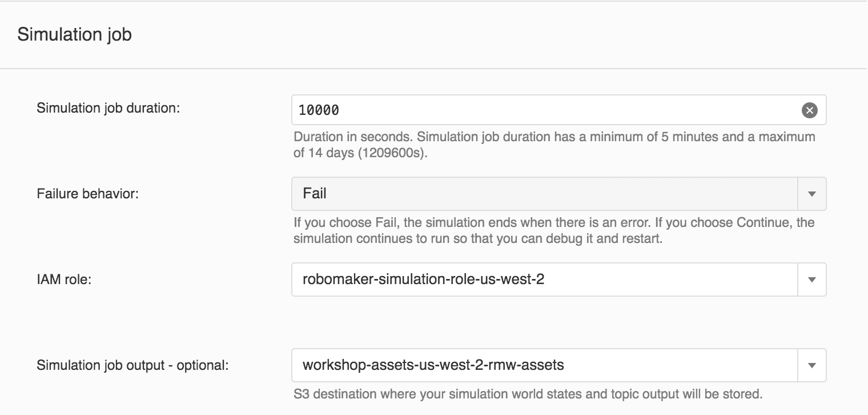Click the Failure behavior label
Screen dimensions: 868x415
[88, 194]
